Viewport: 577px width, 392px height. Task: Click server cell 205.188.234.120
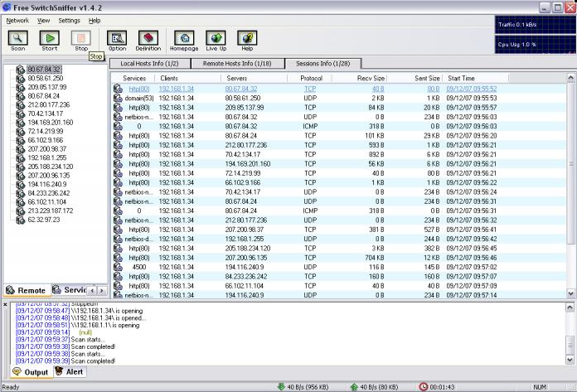pyautogui.click(x=248, y=249)
